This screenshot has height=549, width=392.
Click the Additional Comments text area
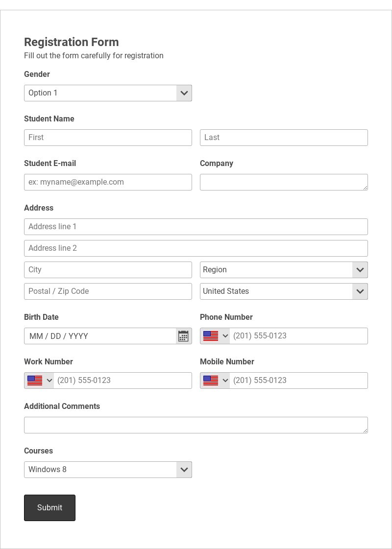(196, 425)
